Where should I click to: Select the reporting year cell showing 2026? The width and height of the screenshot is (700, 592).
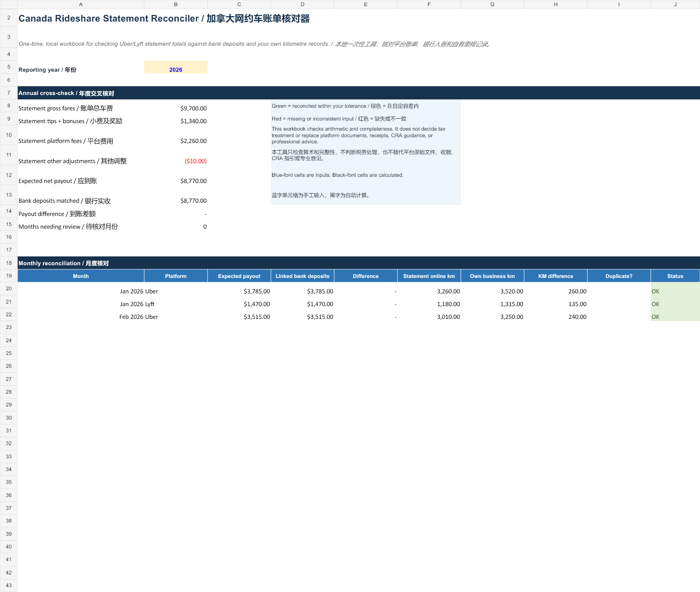pos(175,67)
